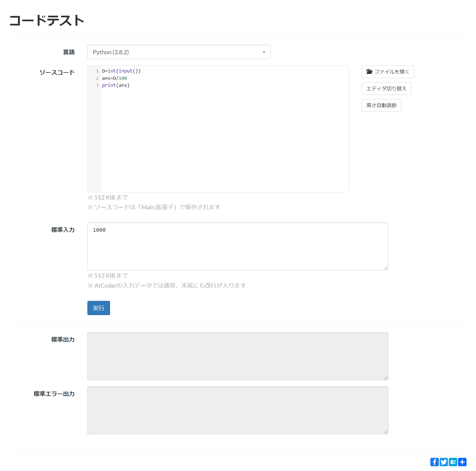Click the 高さ自動調節 button
476x471 pixels.
pos(381,106)
